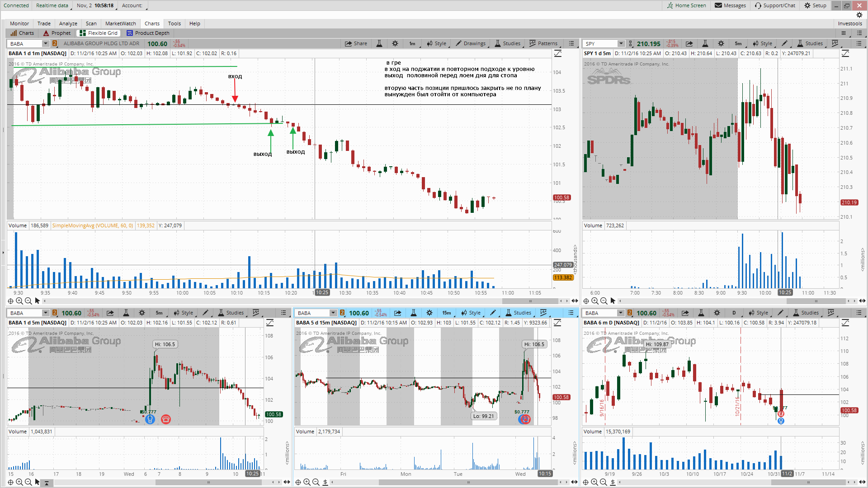Switch to the Trade tab
The width and height of the screenshot is (868, 488).
(x=44, y=23)
